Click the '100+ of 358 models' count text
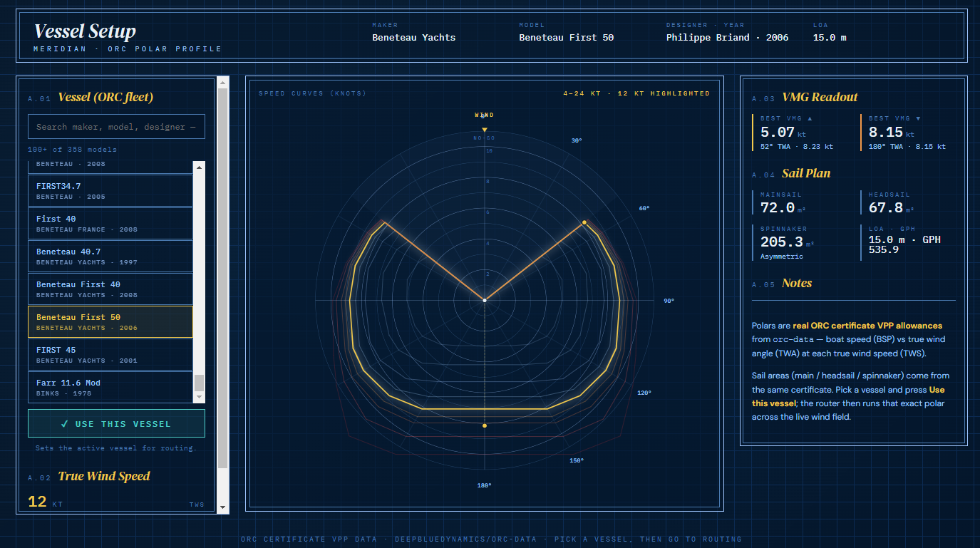The height and width of the screenshot is (548, 980). tap(72, 150)
